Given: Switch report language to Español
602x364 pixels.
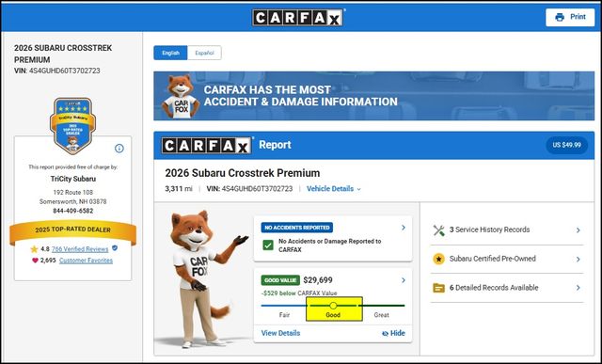Looking at the screenshot, I should [x=204, y=53].
